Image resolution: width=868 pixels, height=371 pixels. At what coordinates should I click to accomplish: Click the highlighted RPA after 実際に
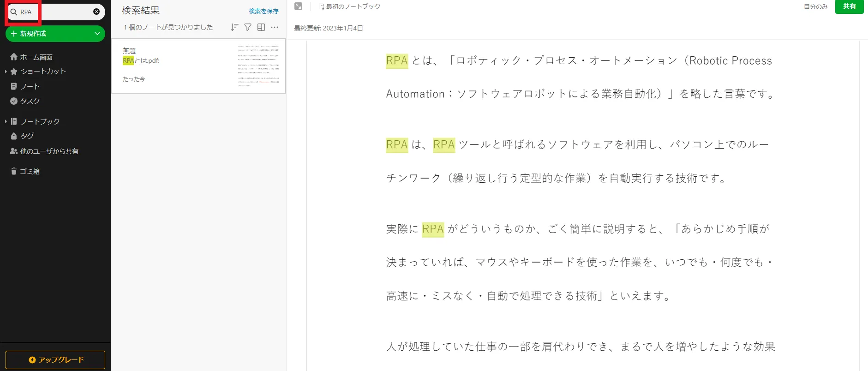[433, 229]
